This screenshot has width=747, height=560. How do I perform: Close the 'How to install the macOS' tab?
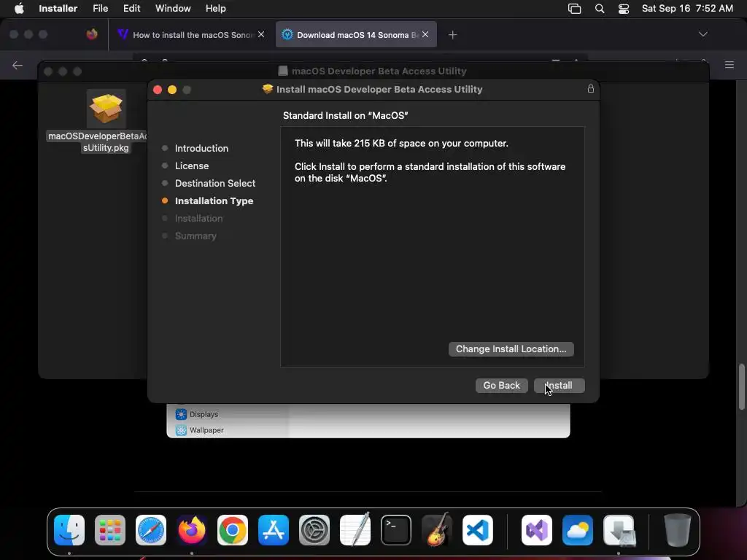pyautogui.click(x=261, y=34)
